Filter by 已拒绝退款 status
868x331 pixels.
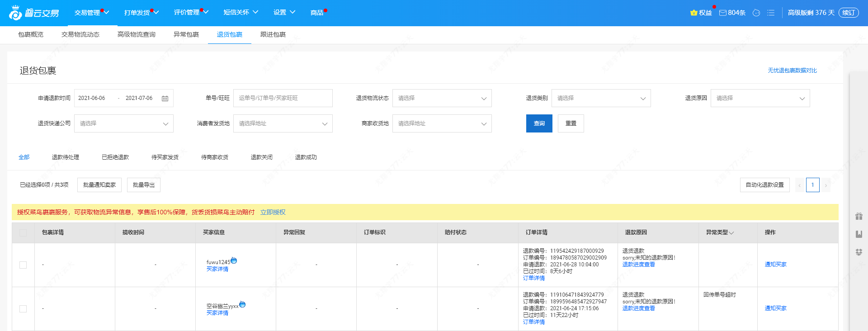(x=115, y=157)
